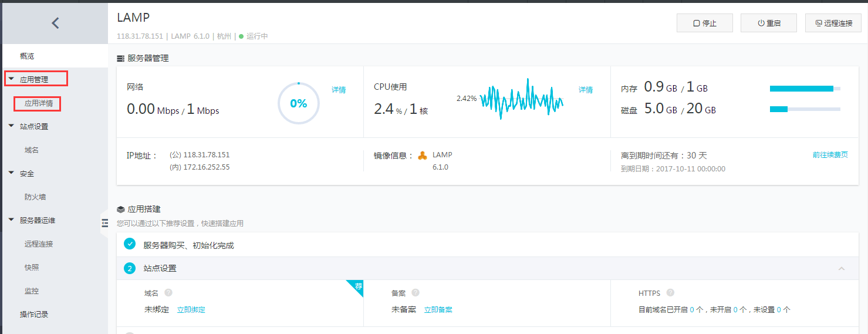The image size is (868, 334).
Task: Click the 远程连接 button at top right
Action: 833,23
